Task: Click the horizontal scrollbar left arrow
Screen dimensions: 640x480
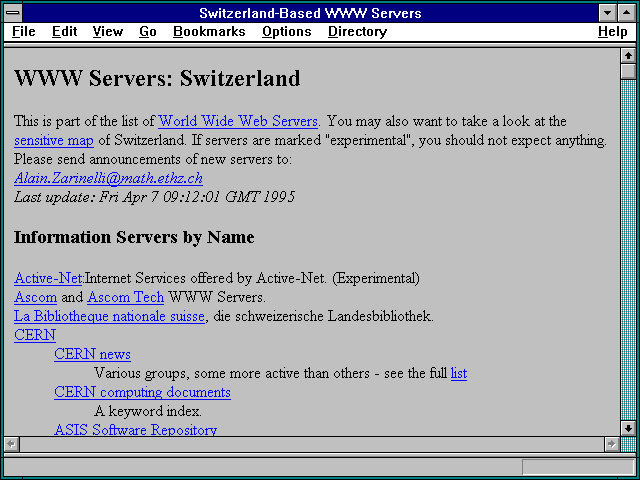Action: 11,444
